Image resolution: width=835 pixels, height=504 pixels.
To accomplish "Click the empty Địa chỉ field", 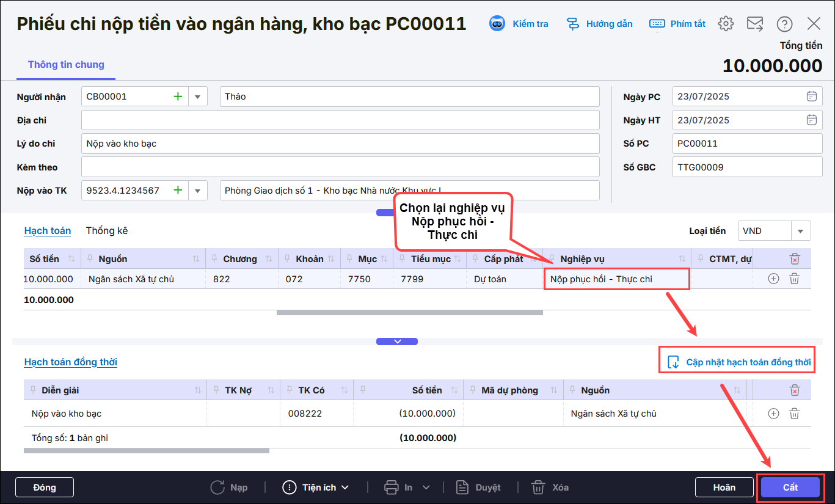I will tap(340, 120).
